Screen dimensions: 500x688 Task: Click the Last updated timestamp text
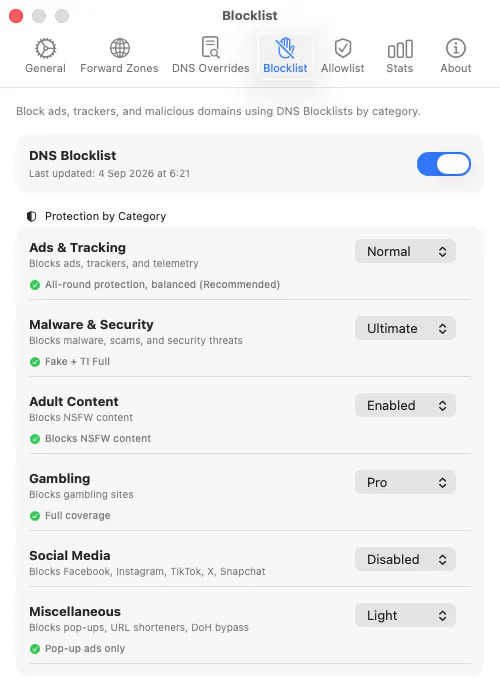(x=110, y=174)
